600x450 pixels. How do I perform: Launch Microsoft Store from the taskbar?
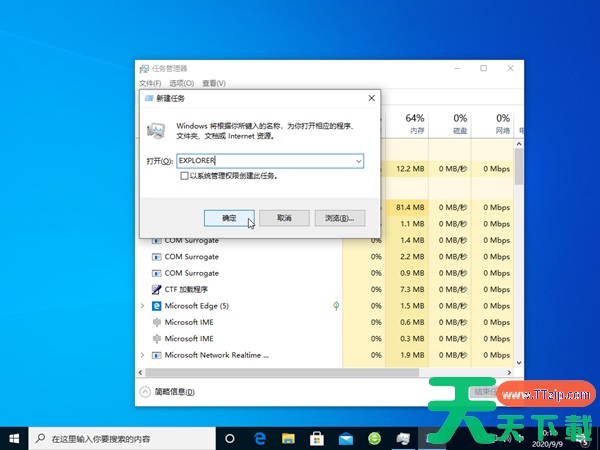pyautogui.click(x=316, y=438)
